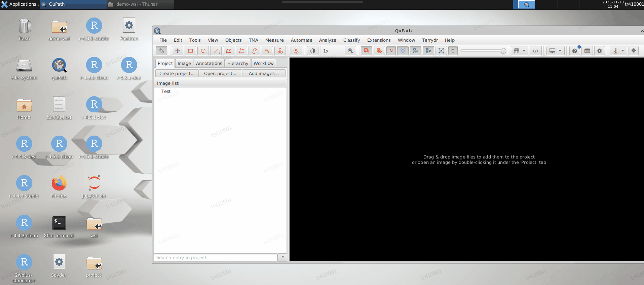
Task: Select the Brush drawing tool
Action: pos(254,51)
